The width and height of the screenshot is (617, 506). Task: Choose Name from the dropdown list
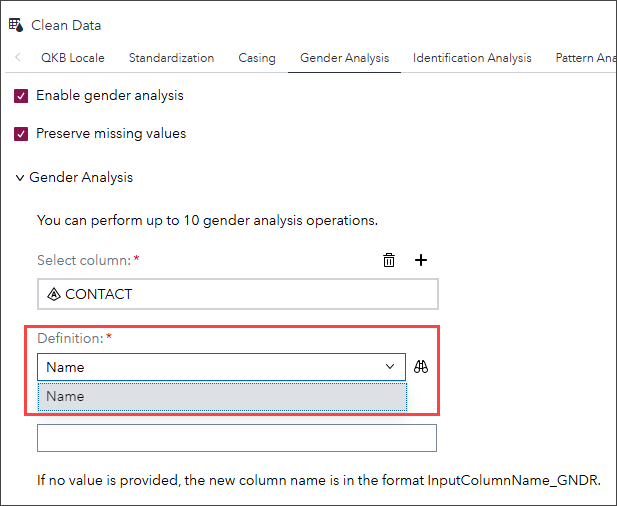(x=221, y=396)
